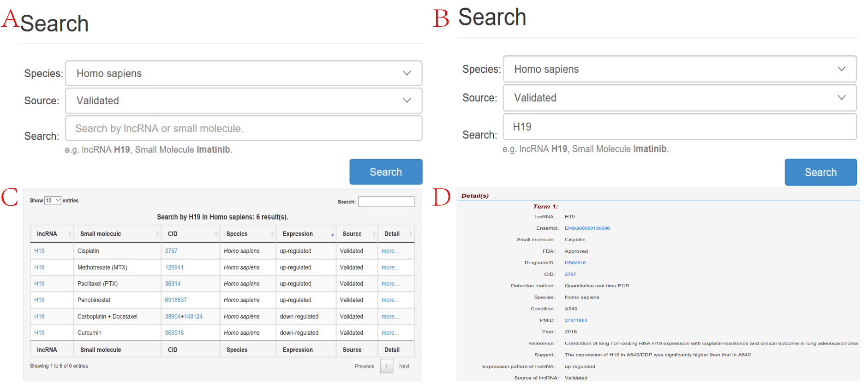868x392 pixels.
Task: Sort table by Expression column
Action: [x=306, y=234]
